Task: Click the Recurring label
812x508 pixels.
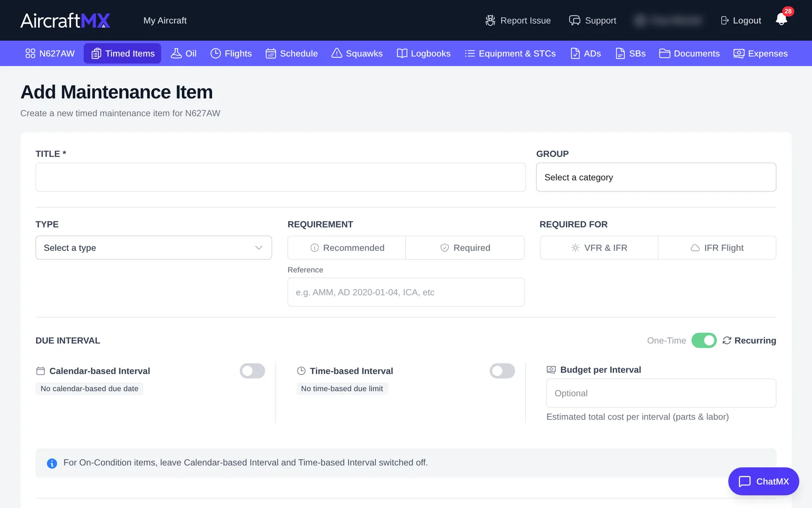Action: coord(755,340)
